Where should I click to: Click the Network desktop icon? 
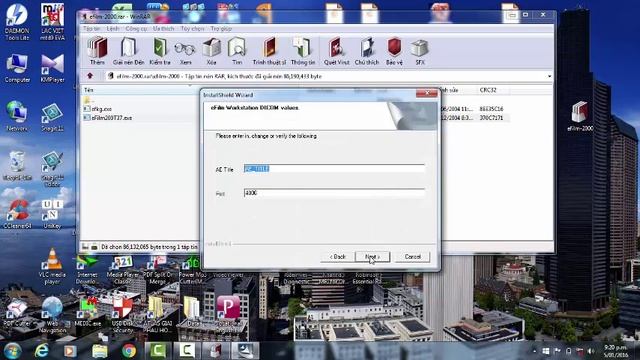click(x=17, y=116)
